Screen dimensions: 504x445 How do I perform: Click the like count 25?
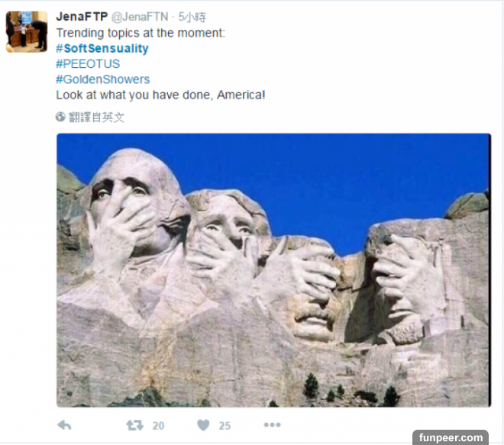click(x=225, y=426)
